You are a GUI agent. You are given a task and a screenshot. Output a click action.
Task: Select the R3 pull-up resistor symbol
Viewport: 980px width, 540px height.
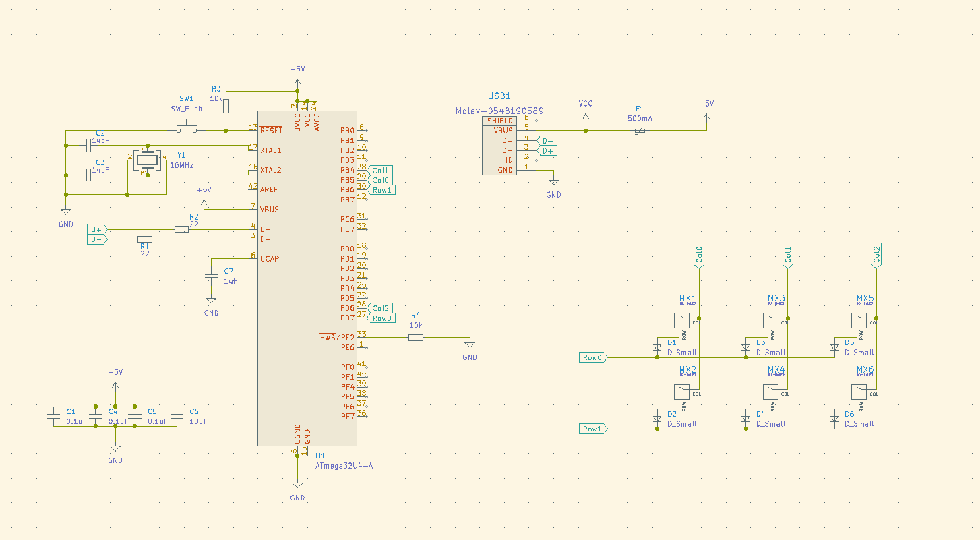click(226, 106)
